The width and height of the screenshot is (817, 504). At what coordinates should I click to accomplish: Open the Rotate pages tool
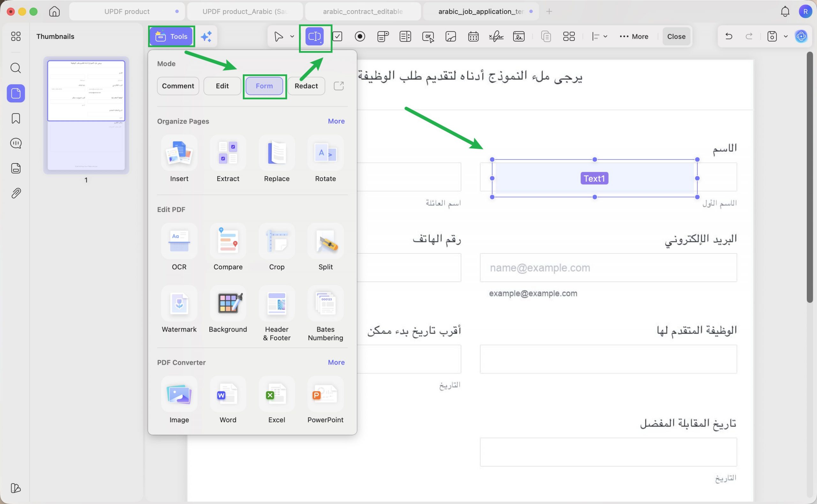coord(326,159)
